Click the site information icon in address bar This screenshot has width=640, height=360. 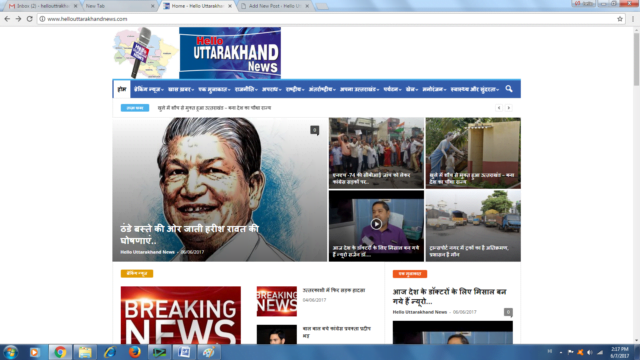click(x=42, y=19)
